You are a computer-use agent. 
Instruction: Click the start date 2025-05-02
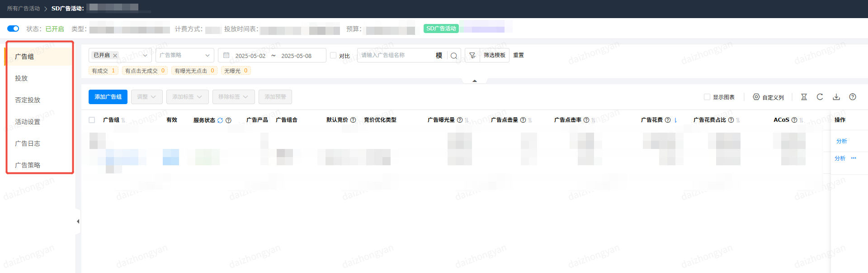[x=250, y=56]
